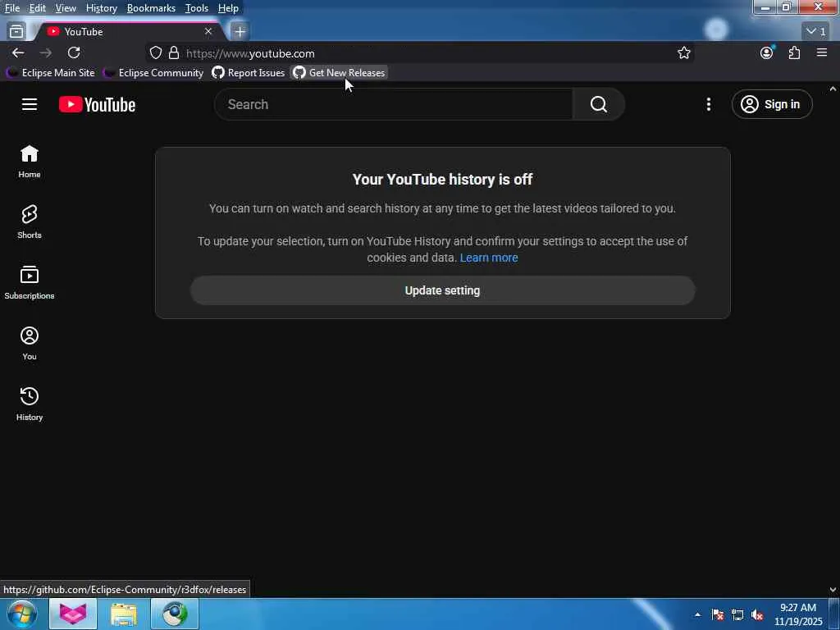Click the Update setting button

tap(442, 290)
